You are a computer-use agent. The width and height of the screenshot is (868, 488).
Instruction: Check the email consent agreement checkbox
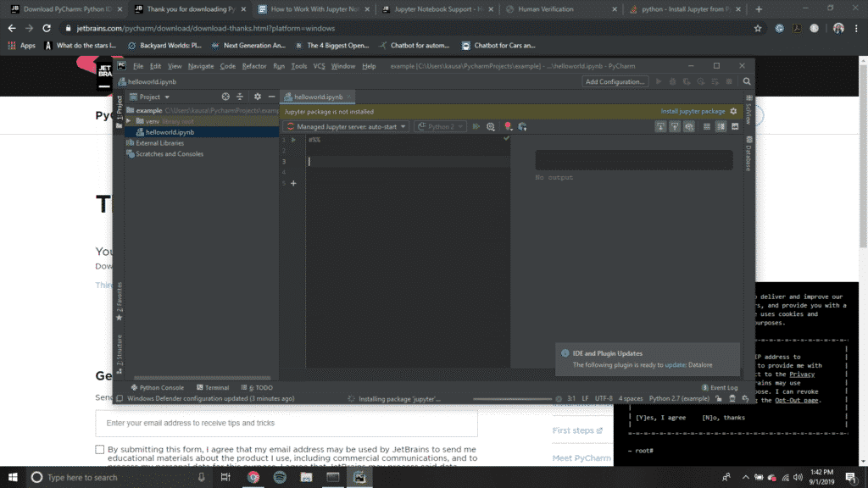click(x=99, y=449)
